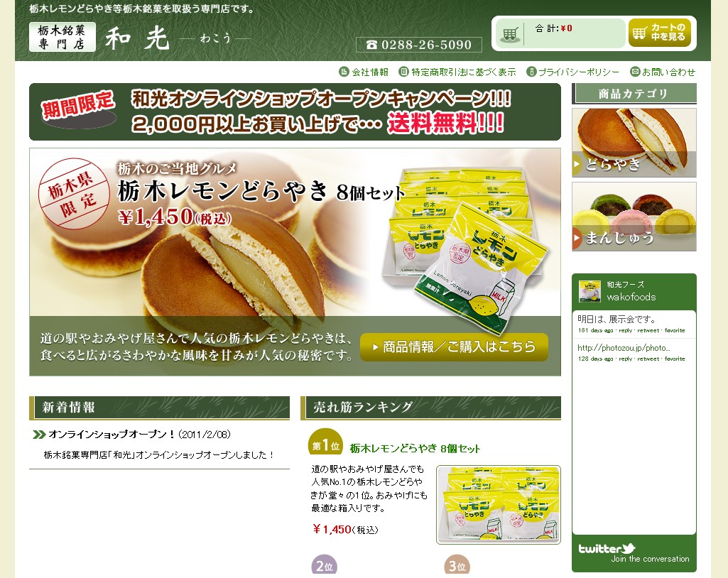The width and height of the screenshot is (728, 578).
Task: Click the wakofoods username link
Action: 631,297
